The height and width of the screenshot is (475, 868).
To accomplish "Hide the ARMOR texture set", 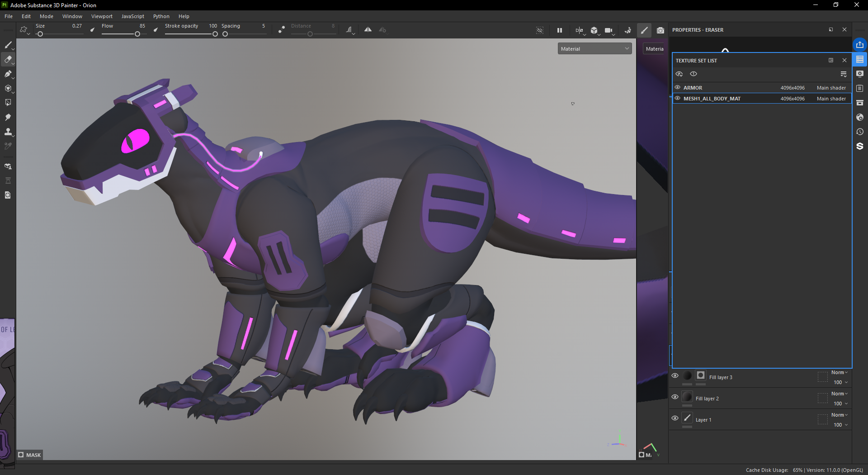I will point(677,87).
